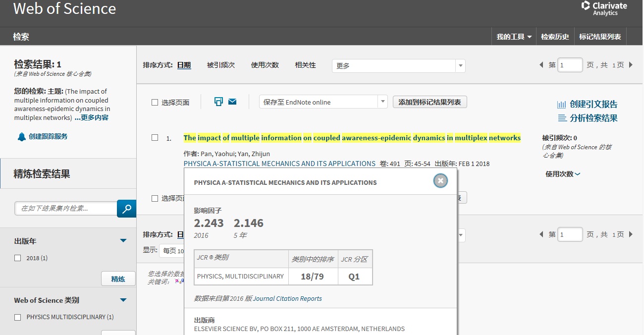Click the ranking cell 18/79
Viewport: 644px width, 335px height.
[312, 277]
